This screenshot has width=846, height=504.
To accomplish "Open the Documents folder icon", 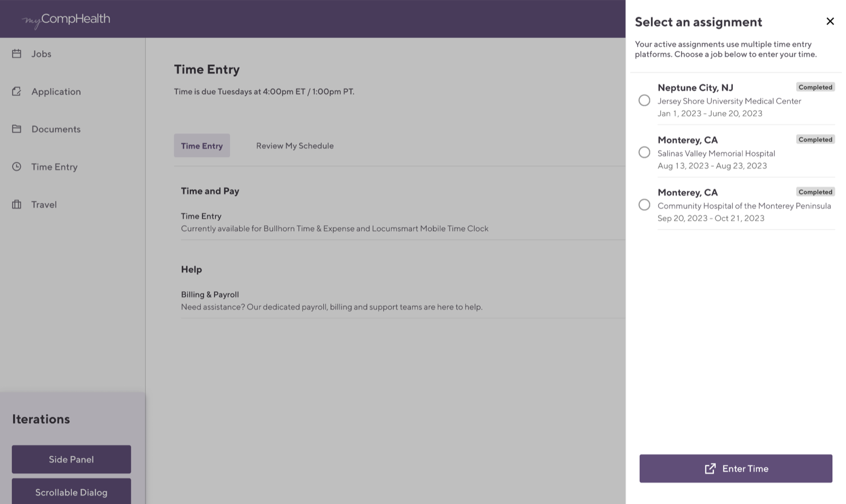I will (16, 128).
